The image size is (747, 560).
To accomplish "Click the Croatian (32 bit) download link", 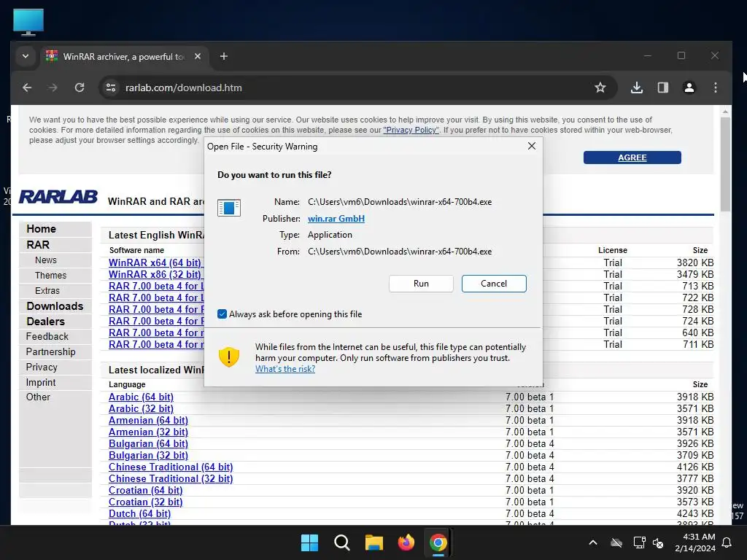I will pos(145,502).
